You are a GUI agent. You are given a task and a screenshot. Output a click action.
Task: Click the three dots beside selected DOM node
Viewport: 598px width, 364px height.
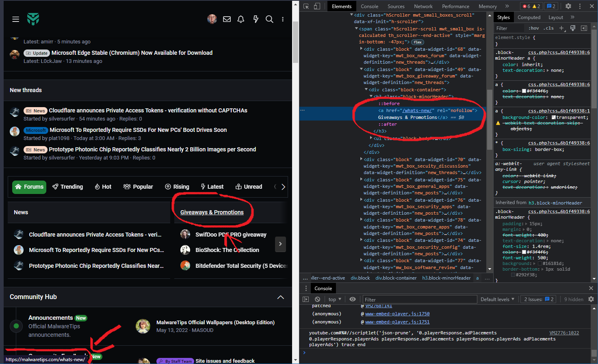pyautogui.click(x=302, y=110)
